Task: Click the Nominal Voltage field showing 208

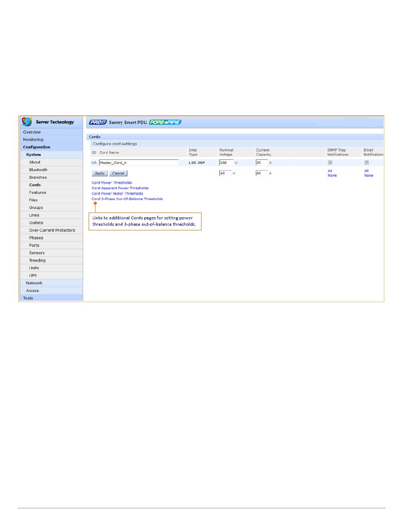Action: coord(226,162)
